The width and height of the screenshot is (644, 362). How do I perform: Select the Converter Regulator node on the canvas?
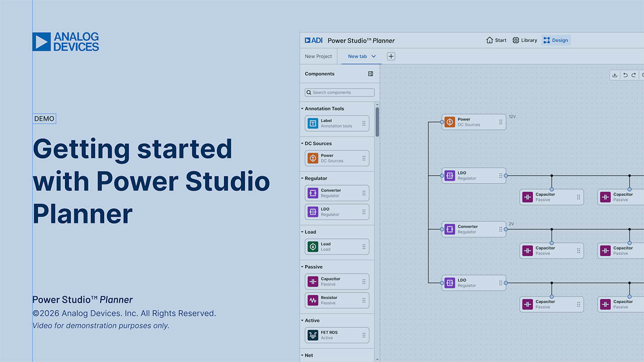click(x=474, y=229)
